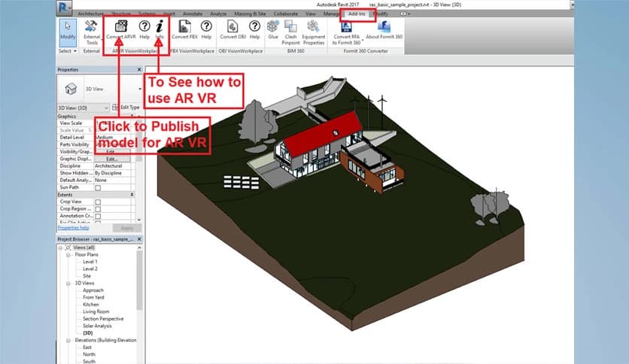Open Help in OBJ VisionWorkplace panel
The image size is (629, 364).
coord(255,29)
